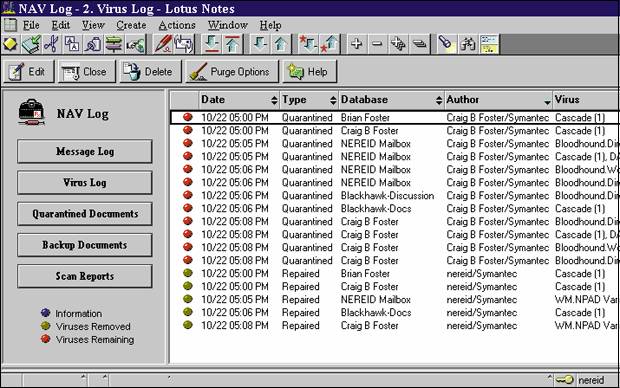Viewport: 620px width, 388px height.
Task: Click the forward document toolbar icon
Action: 184,44
